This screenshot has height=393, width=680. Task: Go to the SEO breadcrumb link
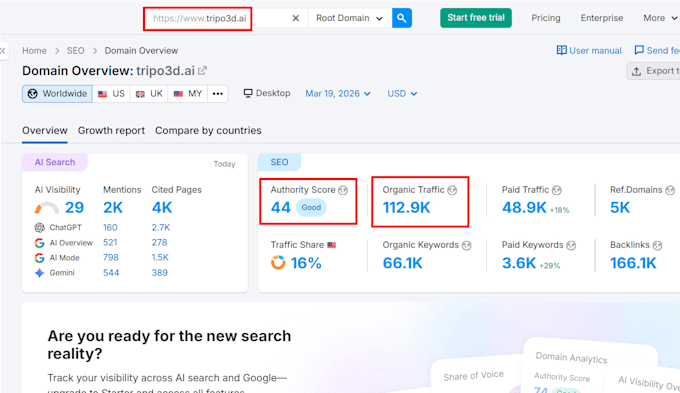coord(75,51)
